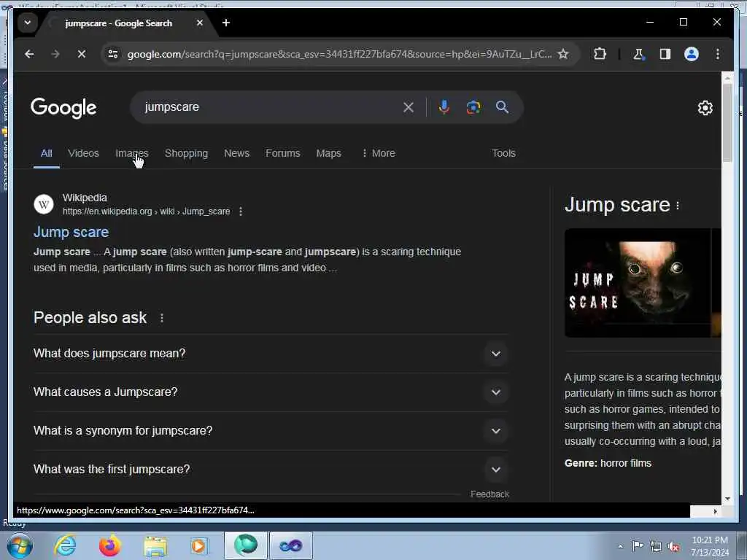Toggle the browser side panel
Viewport: 747px width, 560px height.
coord(665,54)
